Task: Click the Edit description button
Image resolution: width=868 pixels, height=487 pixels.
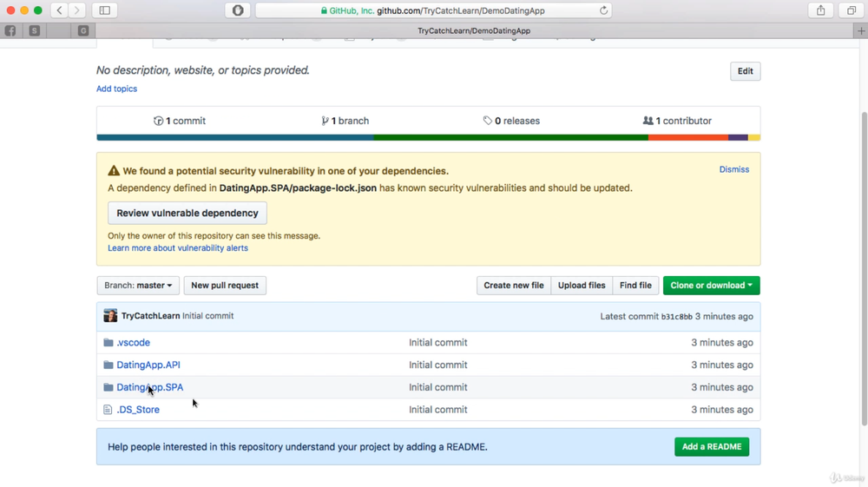Action: [745, 71]
